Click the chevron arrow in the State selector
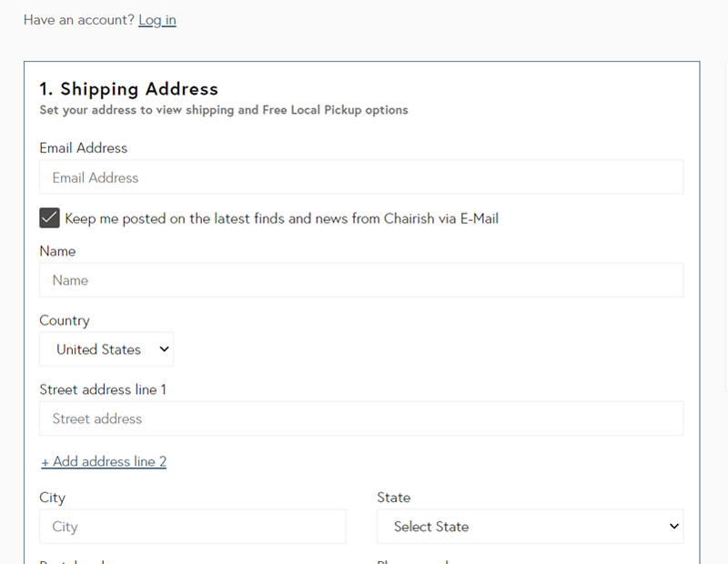Screen dimensions: 728x564 (674, 527)
